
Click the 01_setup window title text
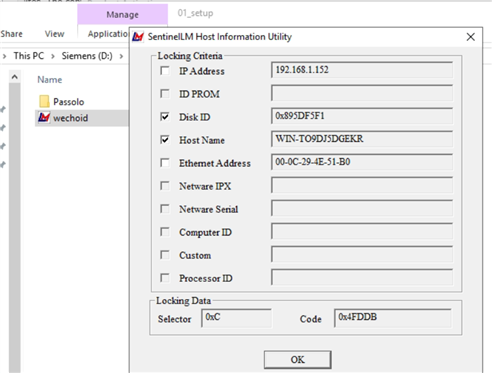point(195,13)
